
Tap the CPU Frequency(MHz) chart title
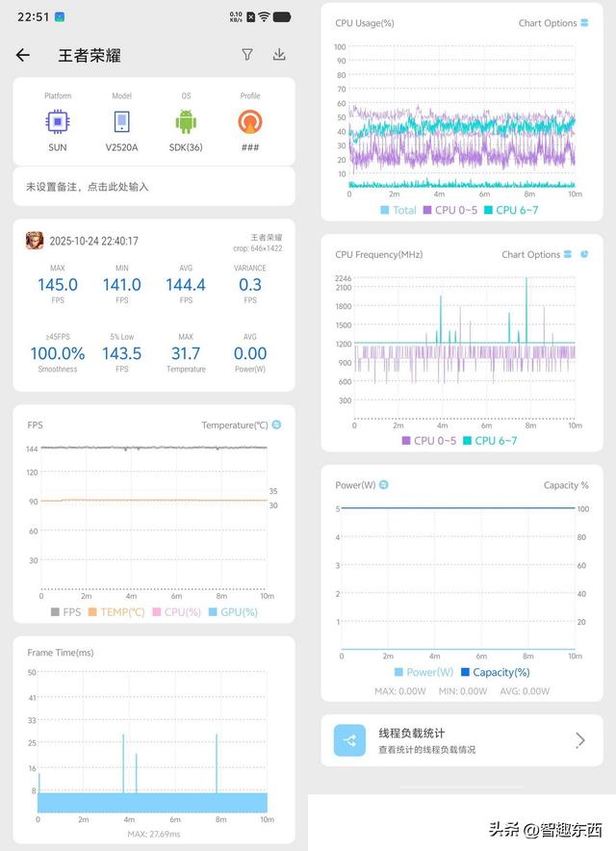click(x=379, y=254)
